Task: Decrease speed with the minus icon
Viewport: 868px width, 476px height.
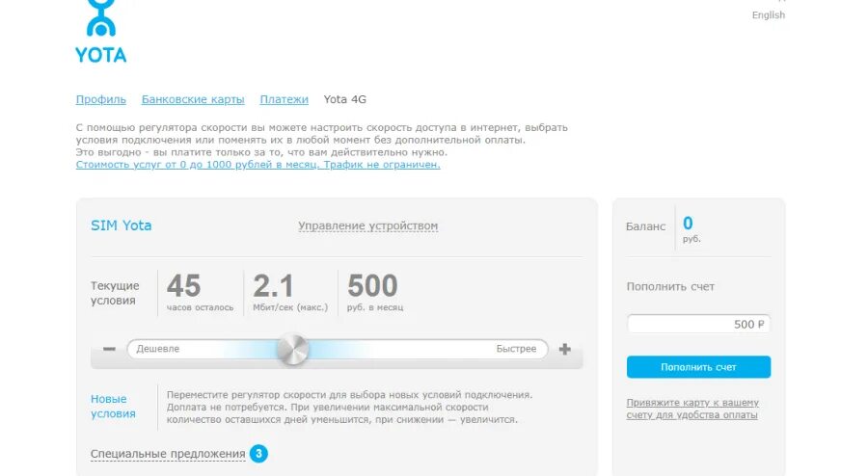Action: click(x=109, y=349)
